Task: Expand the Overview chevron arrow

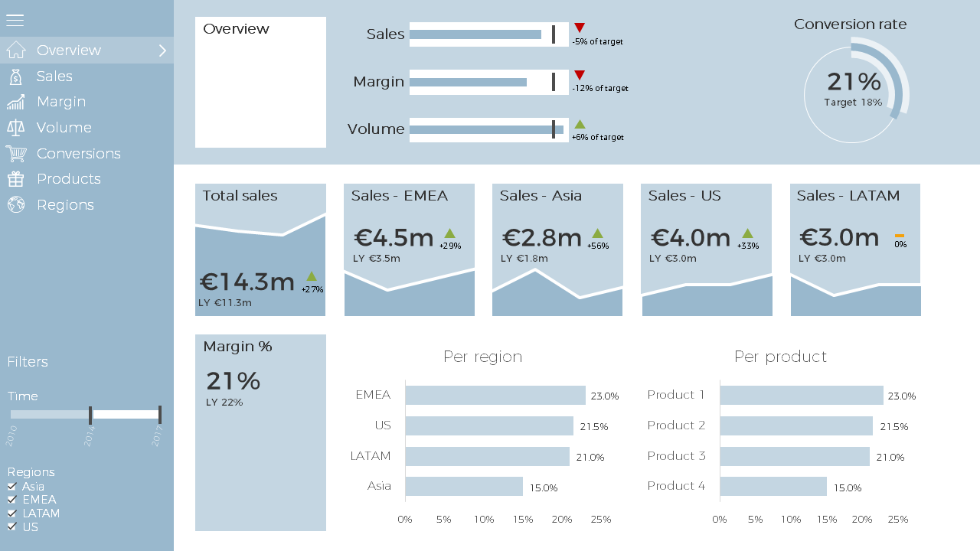Action: click(162, 51)
